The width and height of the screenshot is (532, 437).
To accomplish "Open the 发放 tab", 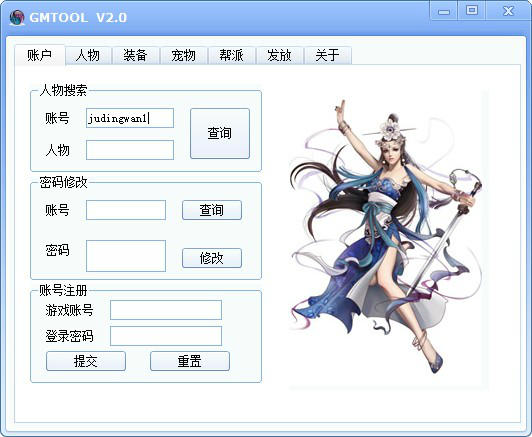I will [279, 55].
